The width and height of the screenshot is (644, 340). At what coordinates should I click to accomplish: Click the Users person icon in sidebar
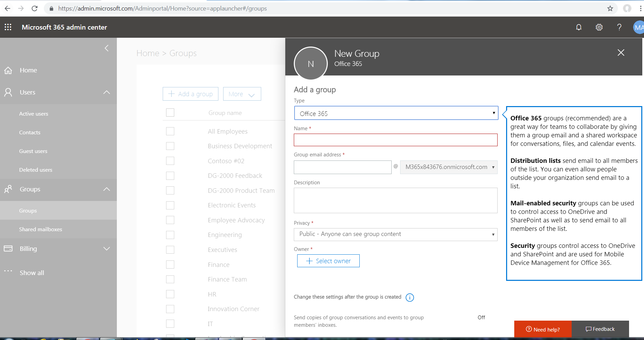[8, 92]
